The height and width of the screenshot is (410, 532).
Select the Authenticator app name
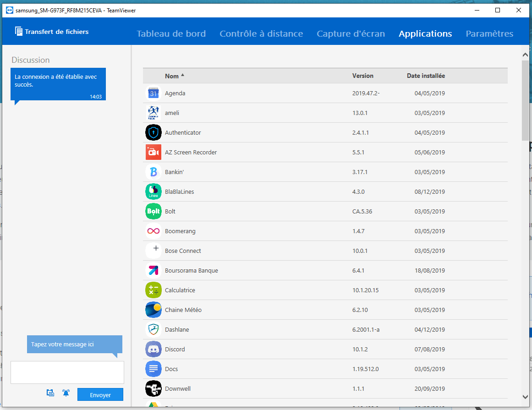183,132
